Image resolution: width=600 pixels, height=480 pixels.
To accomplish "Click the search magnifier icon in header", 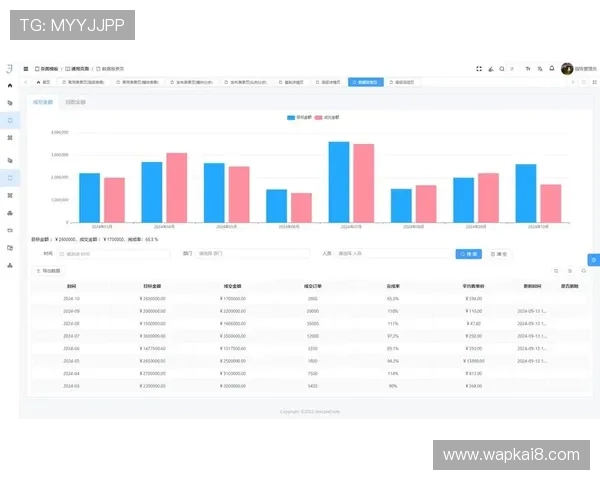I will click(502, 69).
